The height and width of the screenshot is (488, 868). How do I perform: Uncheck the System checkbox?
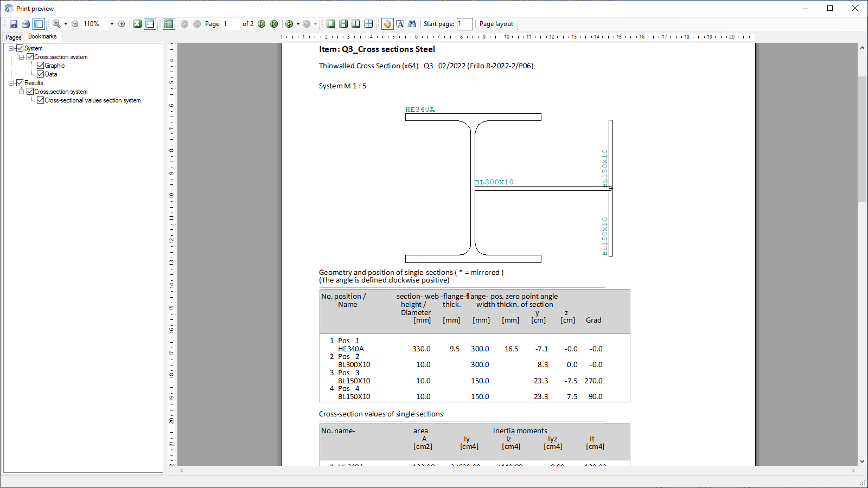(x=20, y=48)
